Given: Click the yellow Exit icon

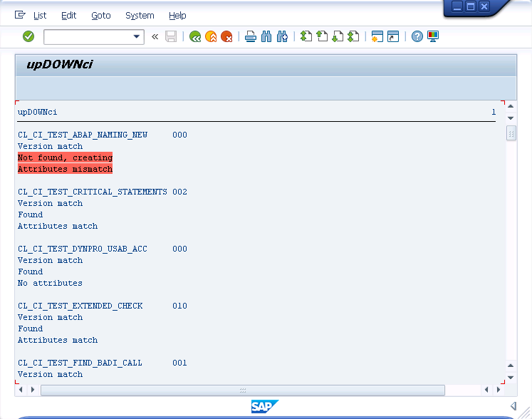Looking at the screenshot, I should coord(211,36).
